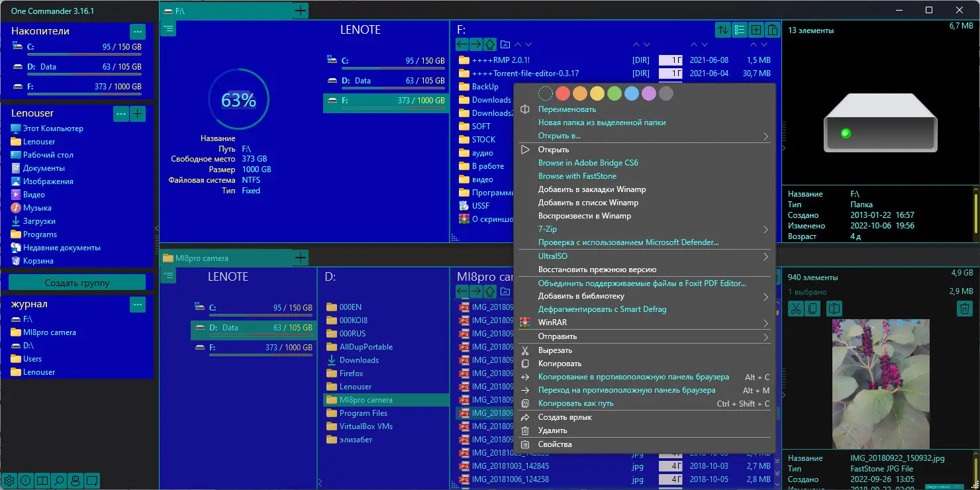Click the rename icon next to Copy in preview panel

(835, 308)
